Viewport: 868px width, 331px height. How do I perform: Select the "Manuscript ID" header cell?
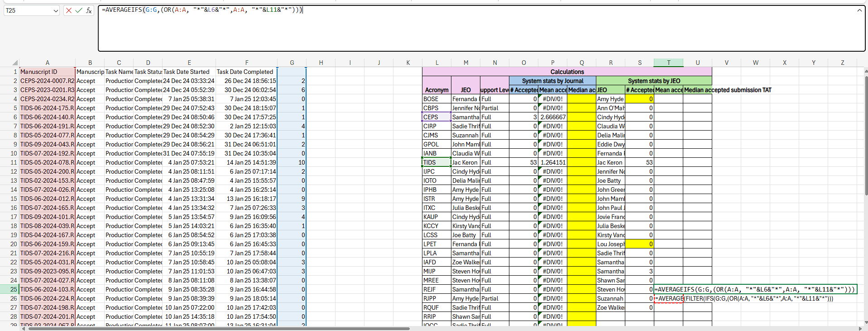[47, 72]
